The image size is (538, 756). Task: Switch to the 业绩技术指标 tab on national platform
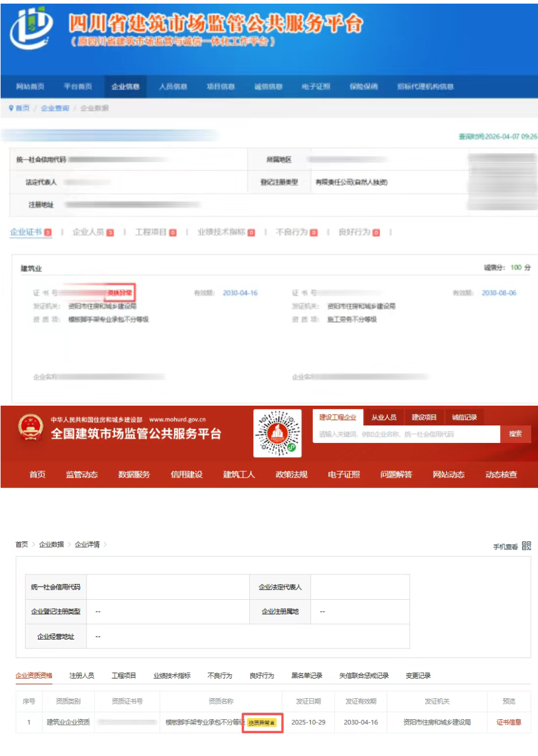pyautogui.click(x=172, y=675)
